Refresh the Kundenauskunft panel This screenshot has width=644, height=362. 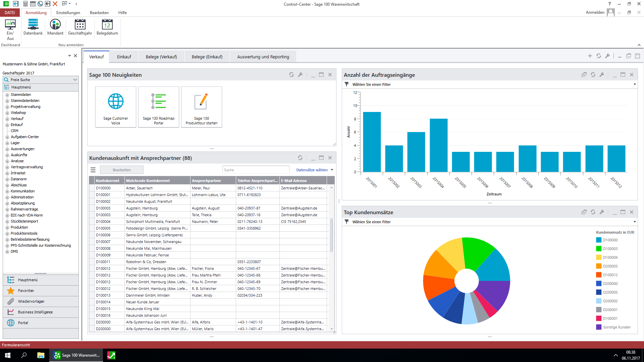tap(300, 158)
